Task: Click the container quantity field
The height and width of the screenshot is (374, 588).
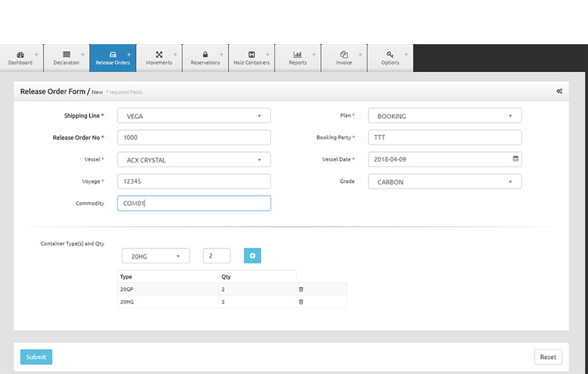Action: (217, 256)
